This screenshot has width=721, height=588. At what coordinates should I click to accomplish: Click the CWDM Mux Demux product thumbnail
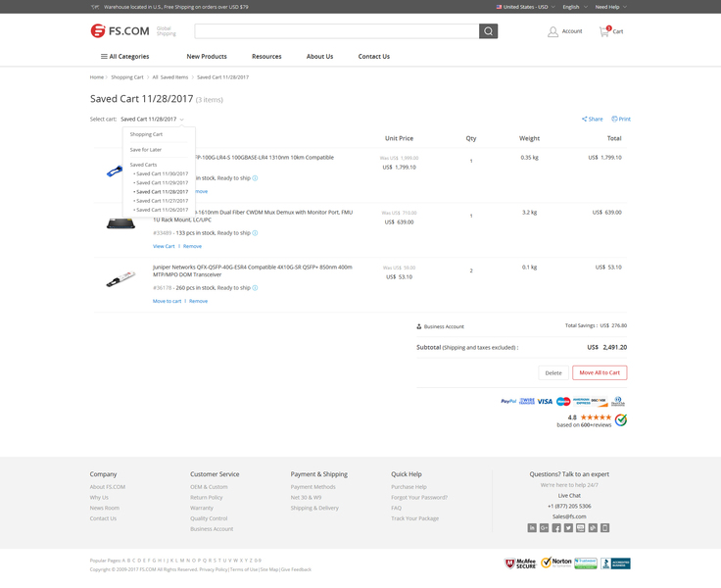pyautogui.click(x=120, y=224)
